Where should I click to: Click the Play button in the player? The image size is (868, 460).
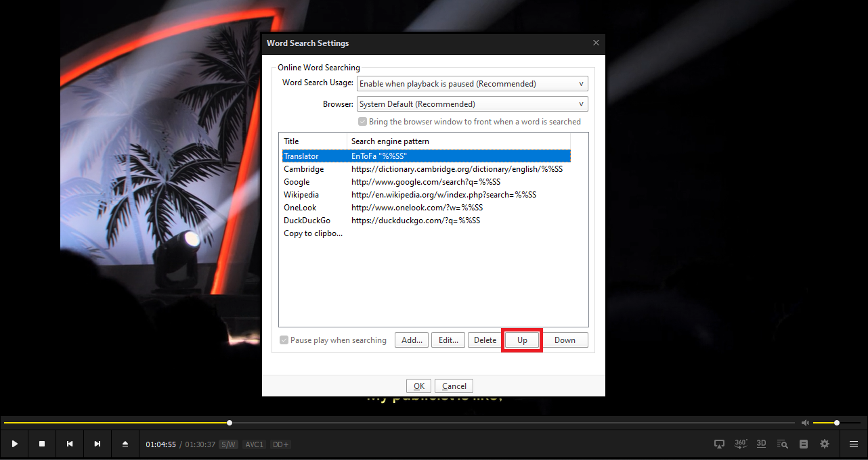pyautogui.click(x=14, y=444)
